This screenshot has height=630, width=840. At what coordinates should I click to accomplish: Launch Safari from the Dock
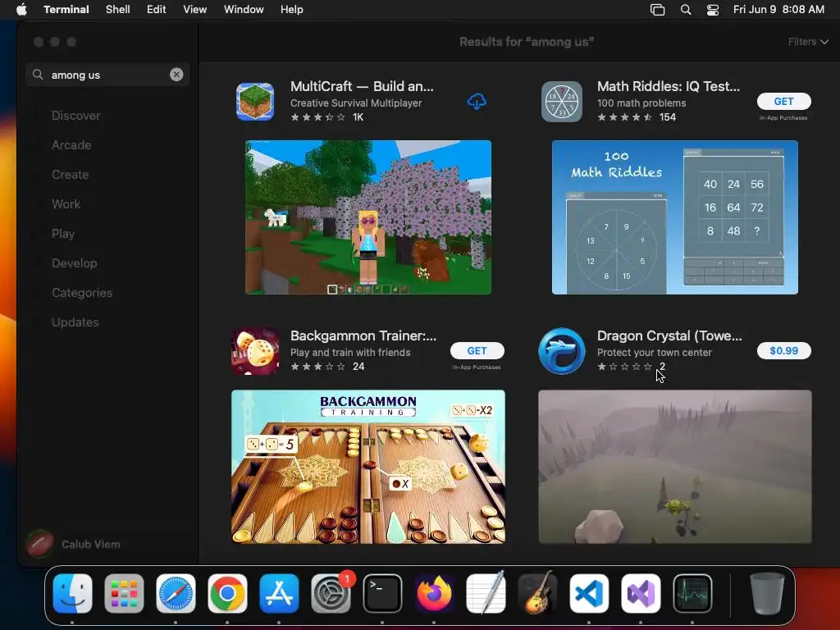pos(176,594)
